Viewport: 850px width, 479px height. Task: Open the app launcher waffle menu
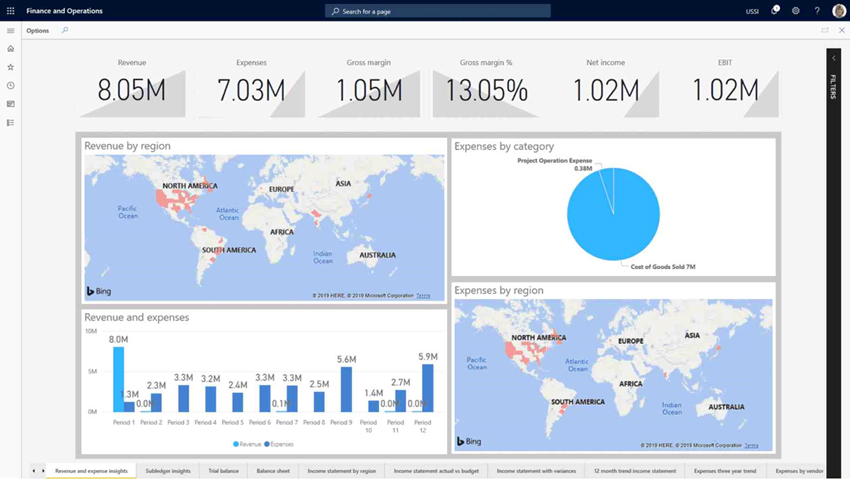coord(11,11)
